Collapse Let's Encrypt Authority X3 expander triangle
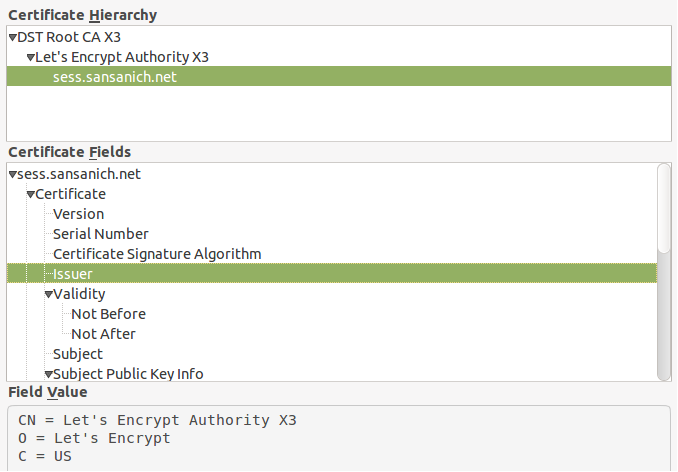 31,57
